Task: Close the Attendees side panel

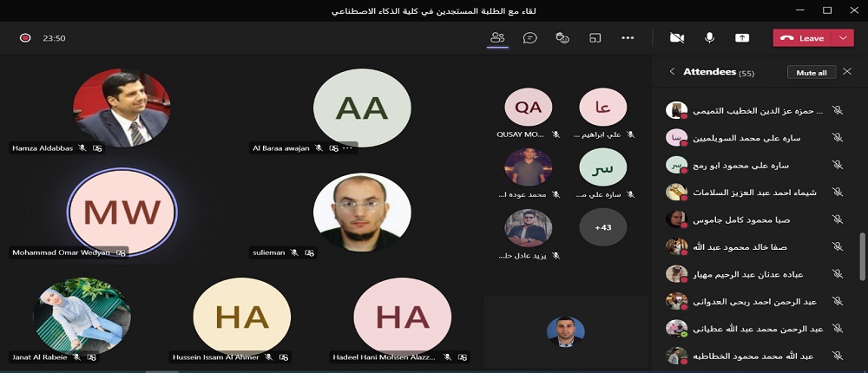Action: pyautogui.click(x=846, y=71)
